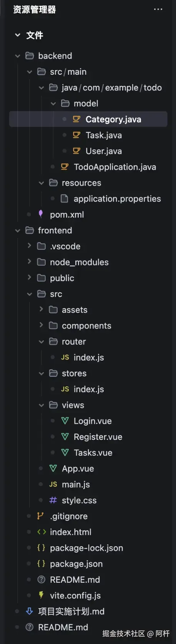Click the Java icon beside Category.java
176x644 pixels.
coord(76,119)
